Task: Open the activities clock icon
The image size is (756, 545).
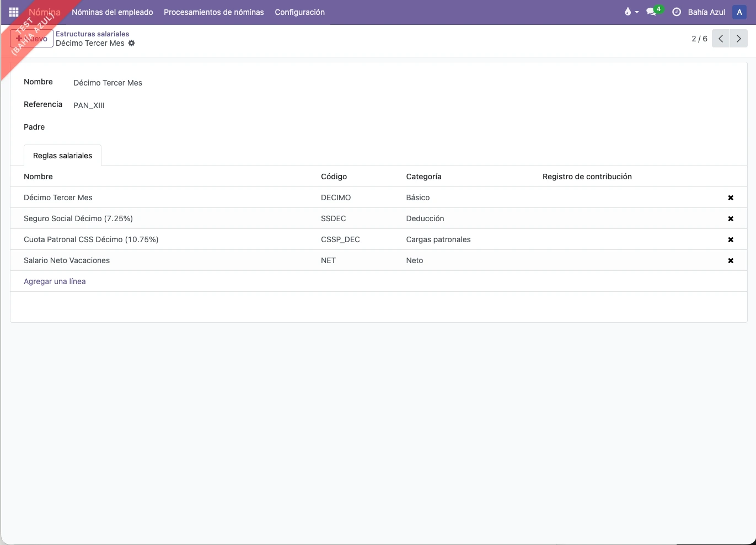Action: coord(677,12)
